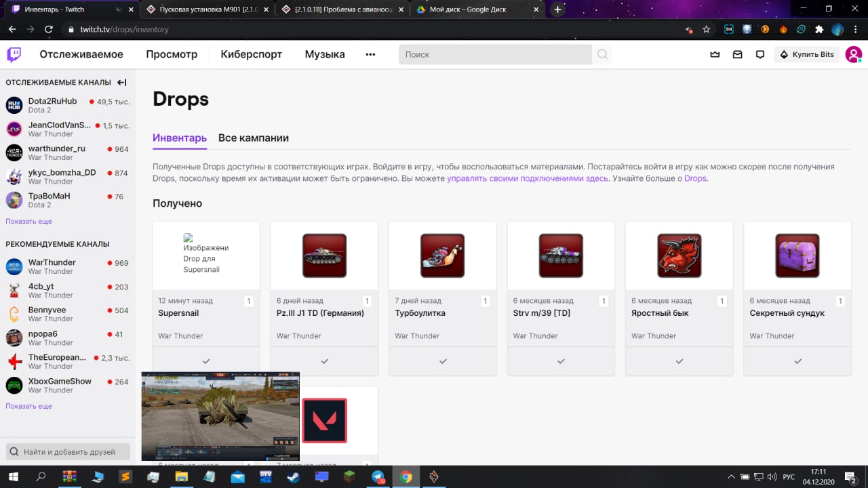The height and width of the screenshot is (488, 868).
Task: Switch to Проблема с авианосцами browser tab
Action: 342,9
